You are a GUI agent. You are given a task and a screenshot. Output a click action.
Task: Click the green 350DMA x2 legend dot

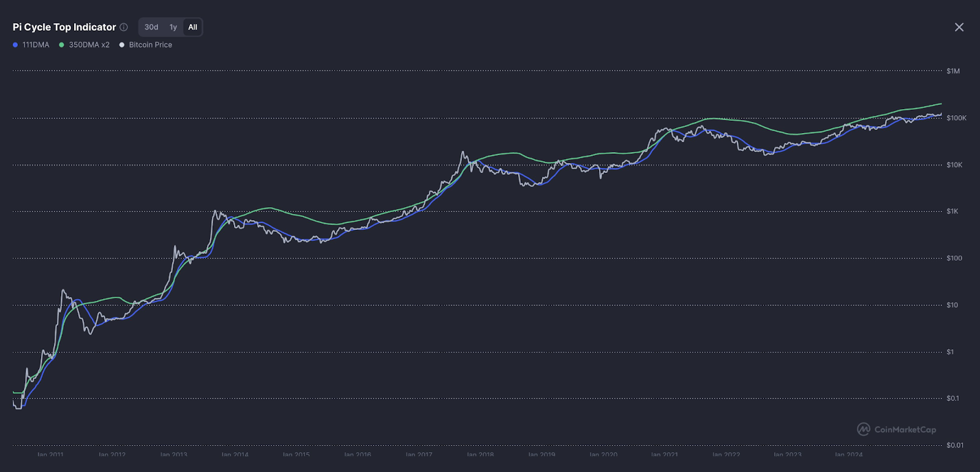[61, 45]
